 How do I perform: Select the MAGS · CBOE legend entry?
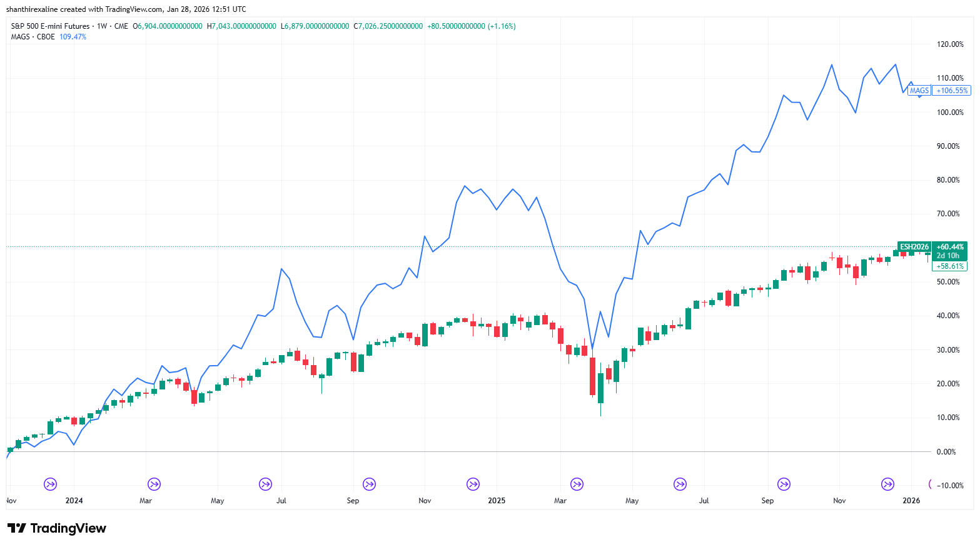33,37
